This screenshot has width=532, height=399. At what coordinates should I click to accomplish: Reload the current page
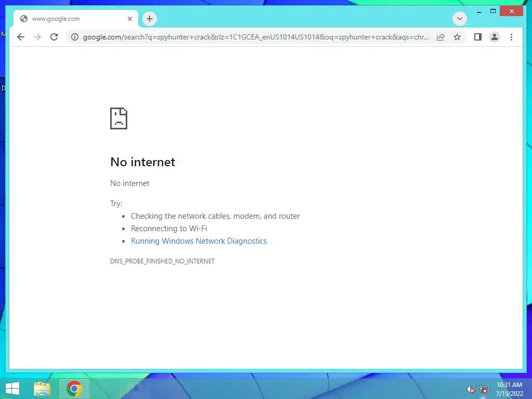pyautogui.click(x=54, y=37)
